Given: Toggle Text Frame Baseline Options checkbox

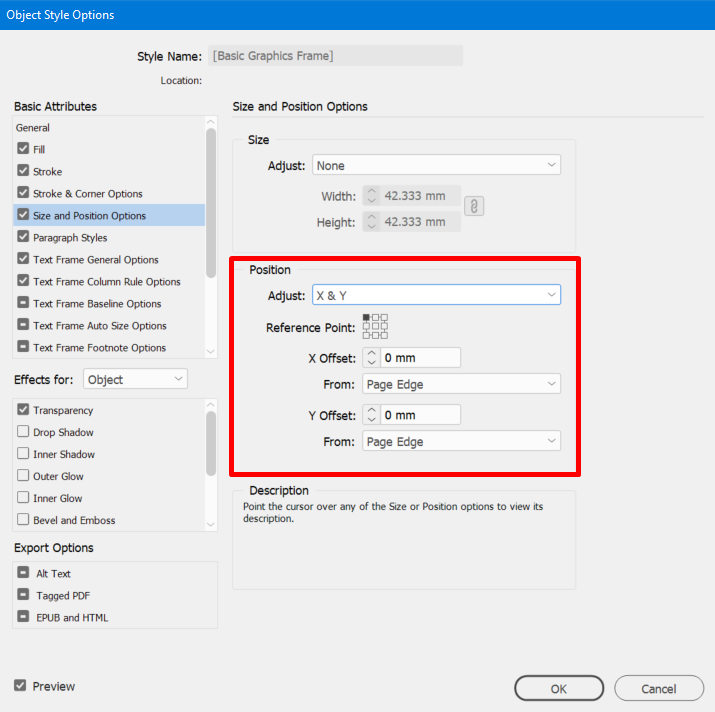Looking at the screenshot, I should 23,302.
